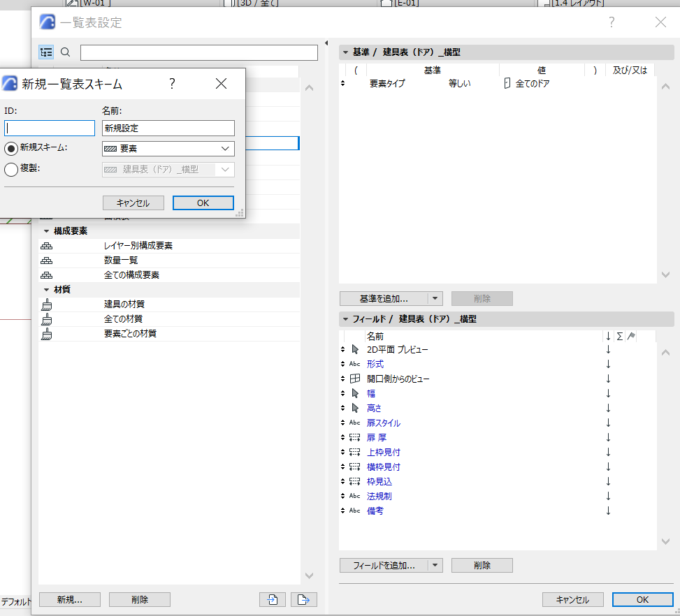Screen dimensions: 680x616
Task: Click OK at the bottom of 一覧表設定
Action: (x=643, y=599)
